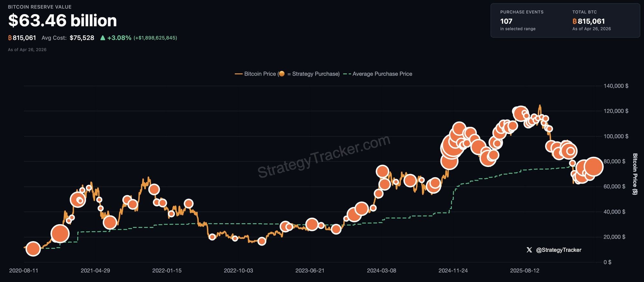This screenshot has height=282, width=644.
Task: Toggle the Average Purchase Price legend series
Action: tap(382, 74)
